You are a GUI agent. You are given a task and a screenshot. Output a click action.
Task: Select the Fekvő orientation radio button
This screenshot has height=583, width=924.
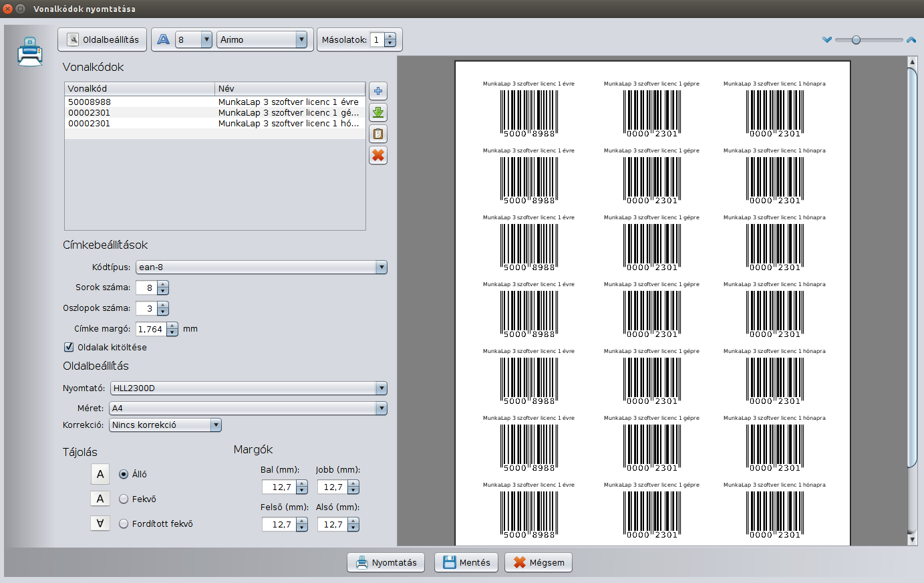[124, 499]
